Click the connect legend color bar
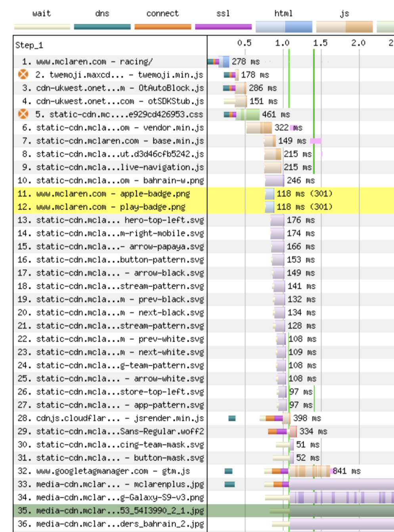The height and width of the screenshot is (532, 394). (163, 27)
